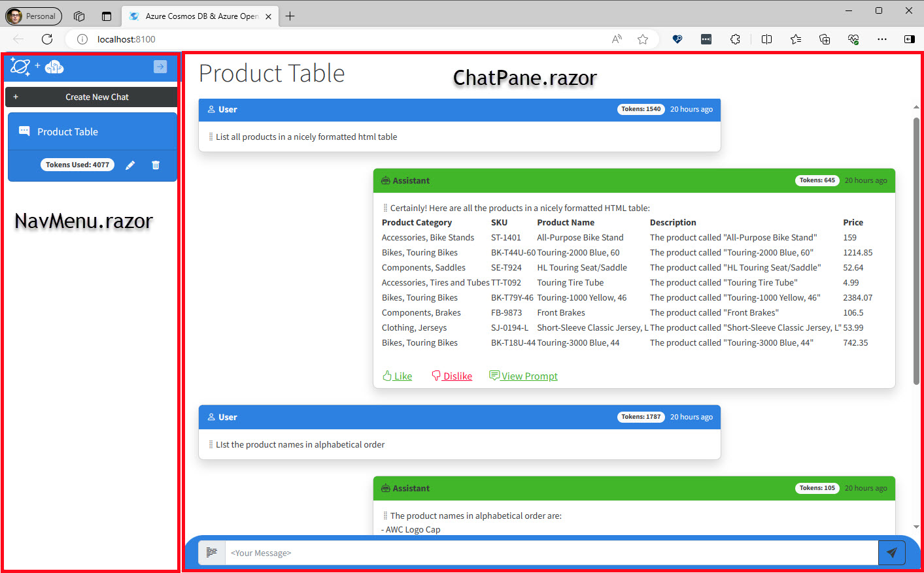Dislike the HTML table assistant response
The image size is (924, 573).
452,376
